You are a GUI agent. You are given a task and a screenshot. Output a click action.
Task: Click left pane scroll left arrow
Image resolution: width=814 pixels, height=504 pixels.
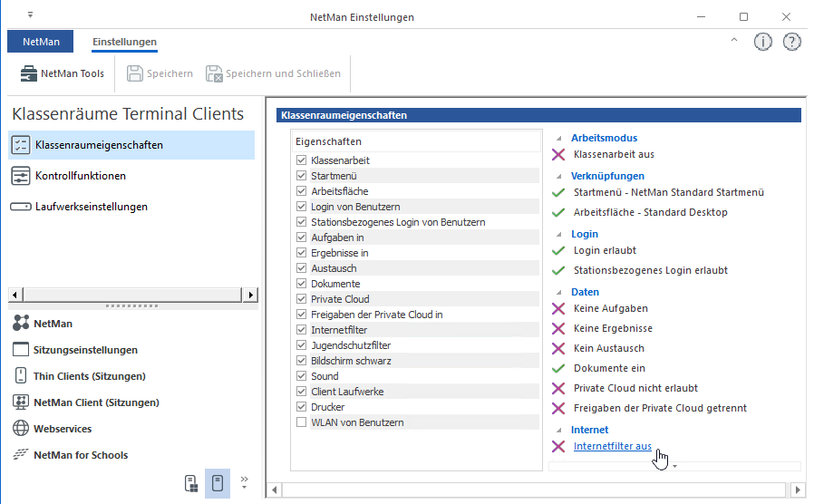(15, 295)
